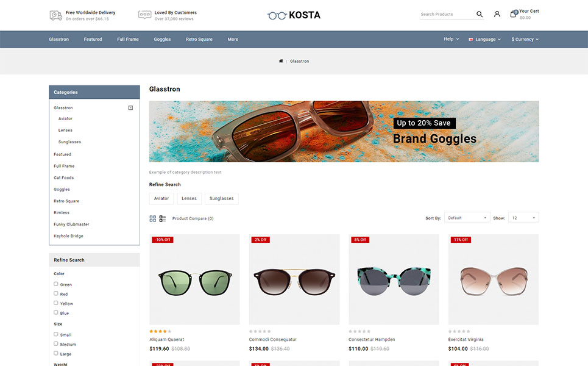The height and width of the screenshot is (366, 588).
Task: Check the Large size filter
Action: click(56, 353)
